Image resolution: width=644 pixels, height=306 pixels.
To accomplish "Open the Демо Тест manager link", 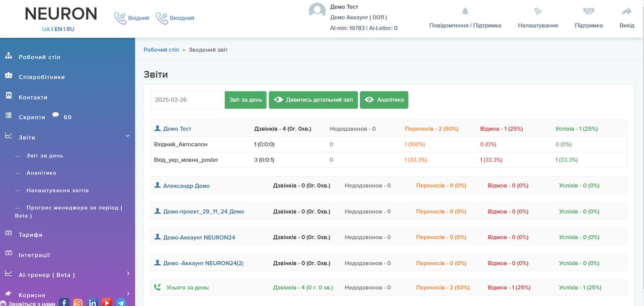I will coord(177,129).
